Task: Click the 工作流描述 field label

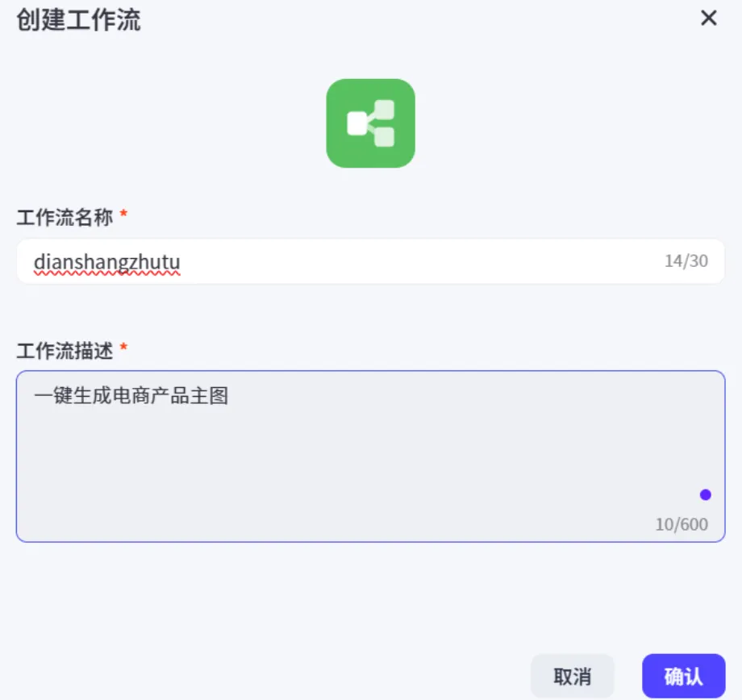Action: point(65,351)
